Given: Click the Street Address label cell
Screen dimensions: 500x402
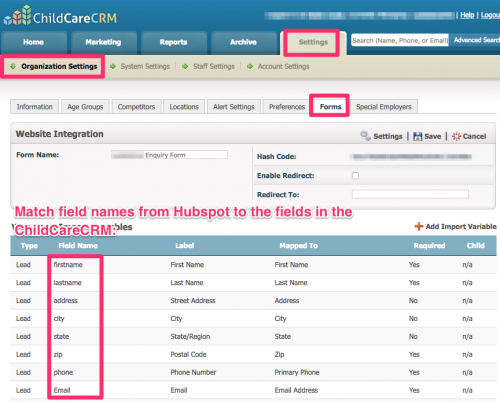Looking at the screenshot, I should 193,301.
